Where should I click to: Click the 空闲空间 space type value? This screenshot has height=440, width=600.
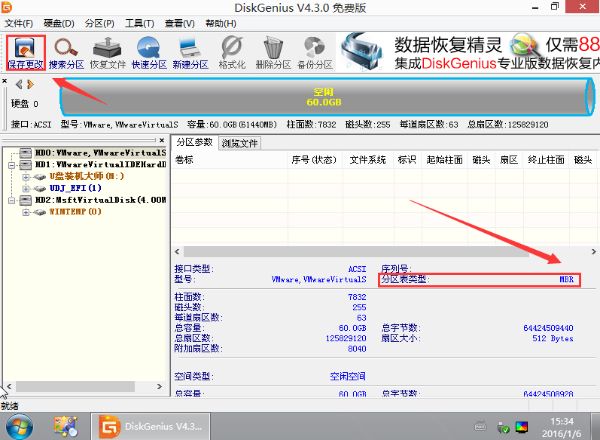coord(348,376)
